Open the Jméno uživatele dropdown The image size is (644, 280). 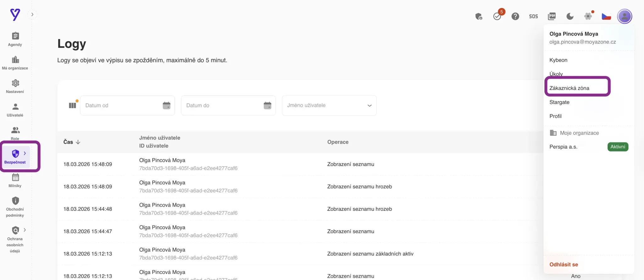click(329, 106)
